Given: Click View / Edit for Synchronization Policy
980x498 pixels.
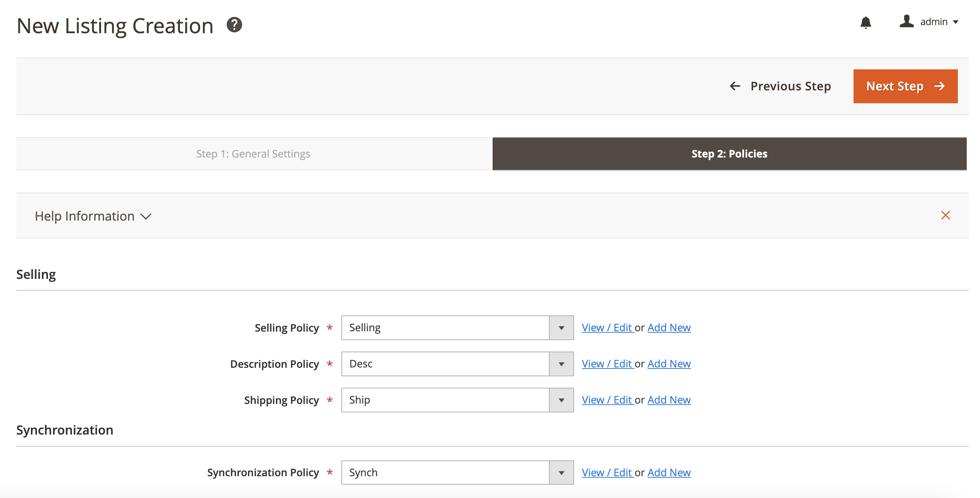Looking at the screenshot, I should click(x=607, y=473).
